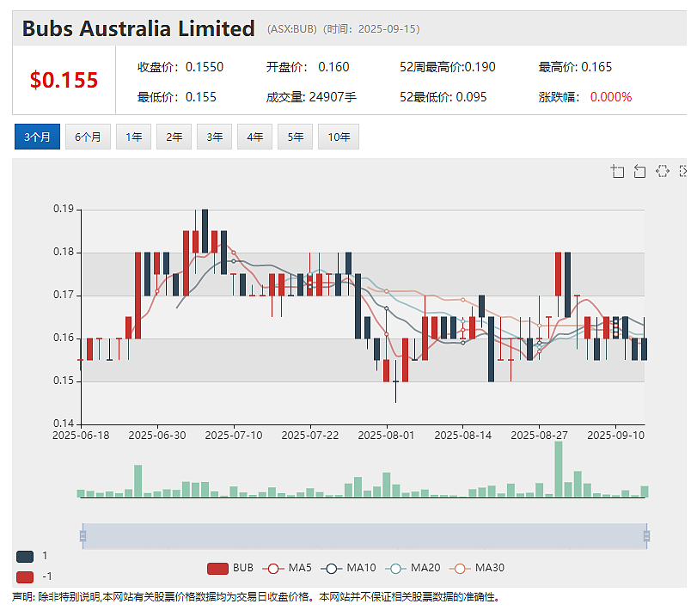Click the zoom reset (back) icon
Viewport: 697px width, 616px height.
click(639, 171)
